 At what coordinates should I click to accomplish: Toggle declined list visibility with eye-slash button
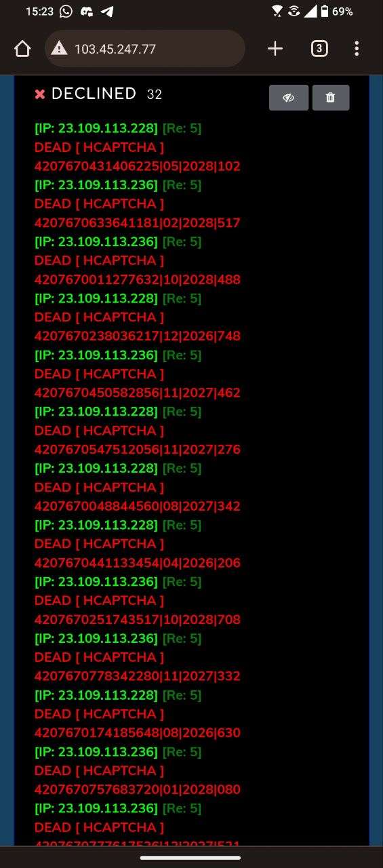tap(289, 98)
